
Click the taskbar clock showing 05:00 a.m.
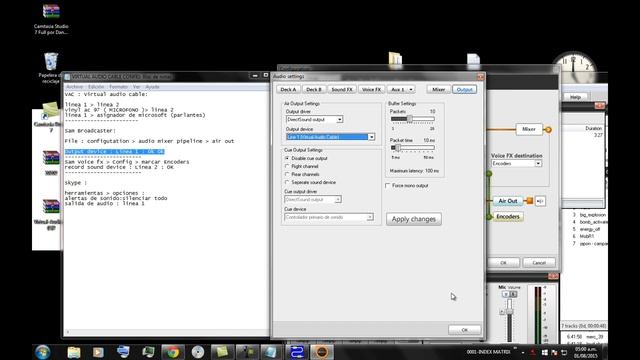(x=585, y=353)
